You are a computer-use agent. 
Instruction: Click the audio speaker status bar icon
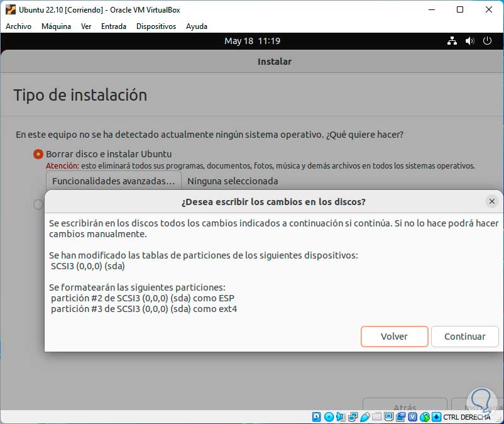click(x=341, y=417)
